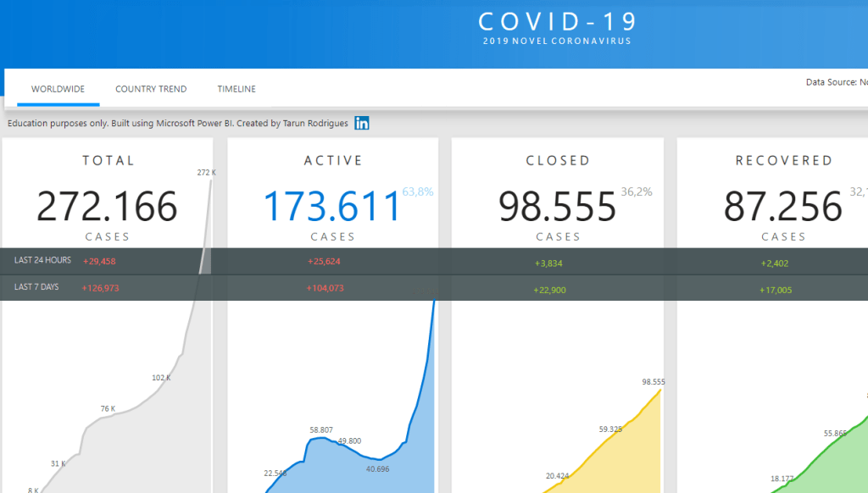Click the 63,8% active percentage label
The image size is (868, 493).
tap(417, 192)
